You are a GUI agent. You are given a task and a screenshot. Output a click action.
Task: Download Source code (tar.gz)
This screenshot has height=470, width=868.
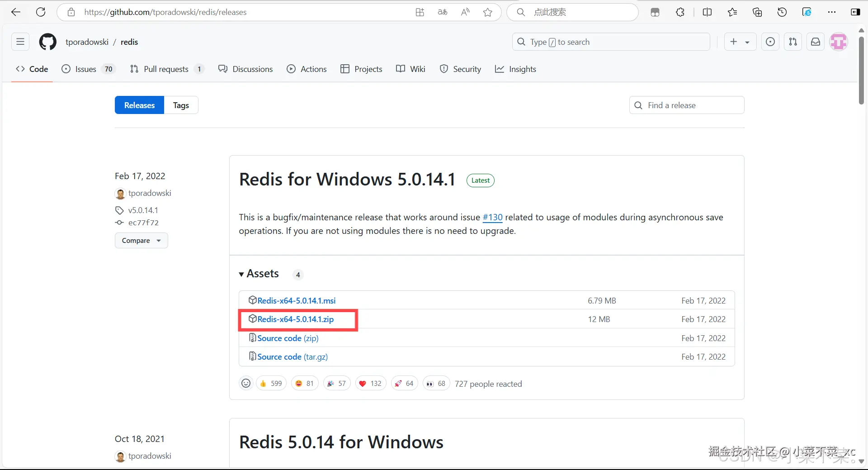pyautogui.click(x=292, y=356)
